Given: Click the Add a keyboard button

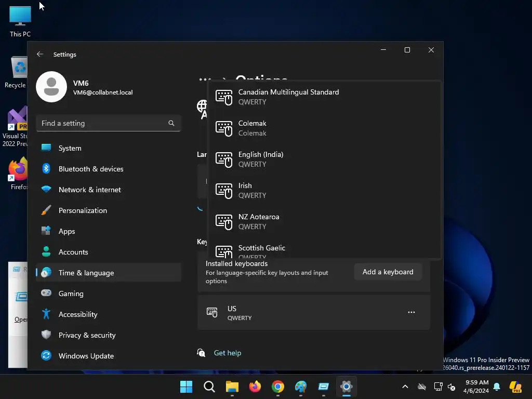Looking at the screenshot, I should tap(388, 272).
